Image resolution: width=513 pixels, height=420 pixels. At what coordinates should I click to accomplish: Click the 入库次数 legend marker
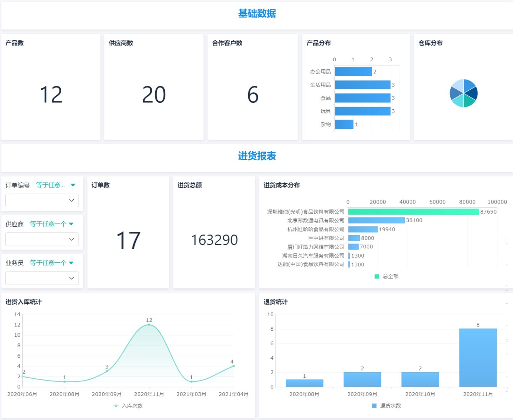tap(116, 406)
